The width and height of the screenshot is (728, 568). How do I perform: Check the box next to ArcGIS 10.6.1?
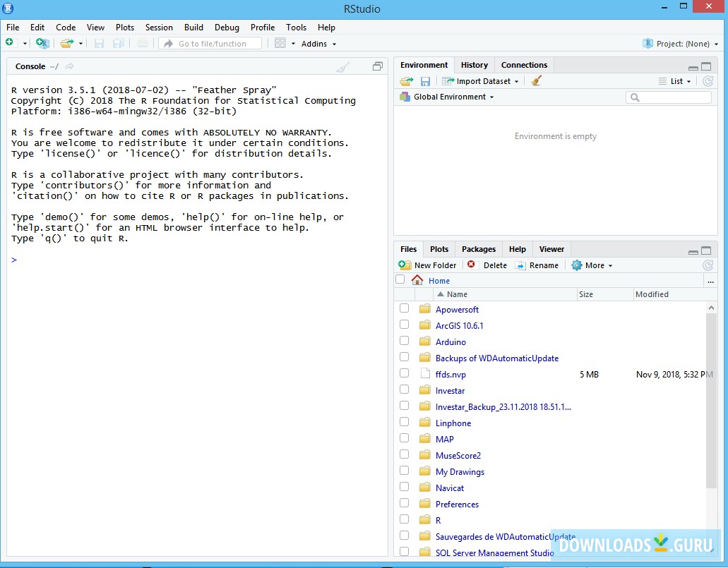click(405, 325)
